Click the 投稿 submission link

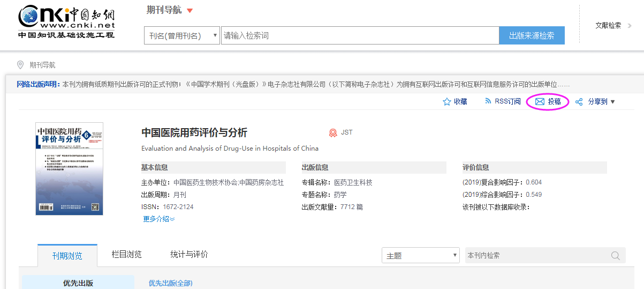coord(554,101)
